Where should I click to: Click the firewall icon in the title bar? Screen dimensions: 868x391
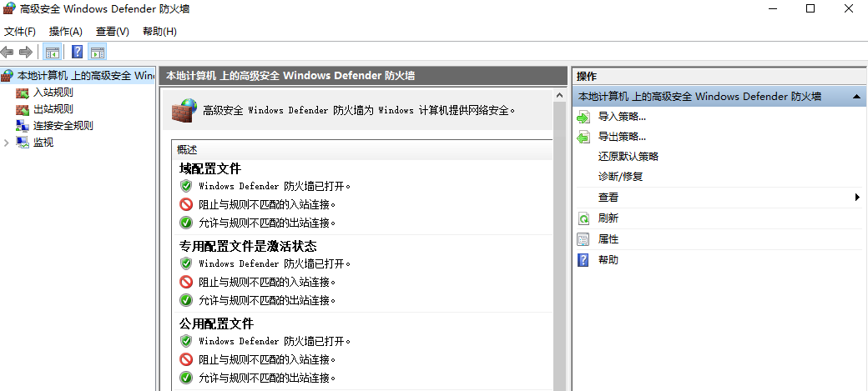[9, 9]
